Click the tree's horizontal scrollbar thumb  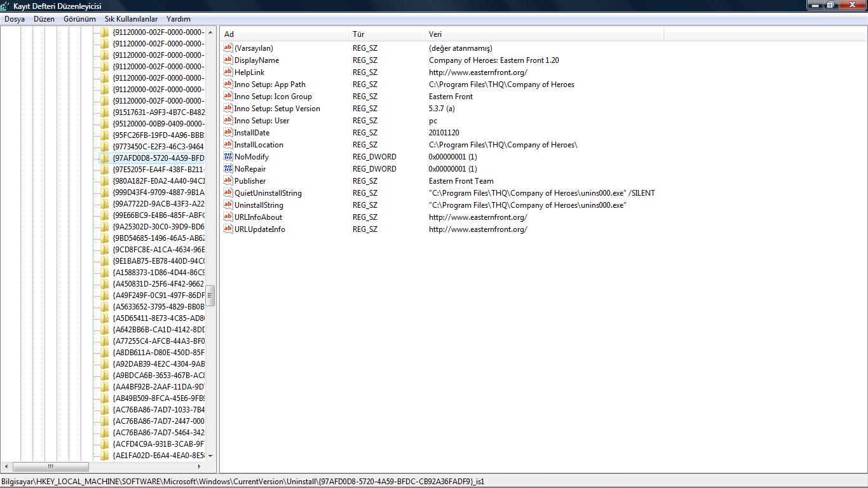50,466
